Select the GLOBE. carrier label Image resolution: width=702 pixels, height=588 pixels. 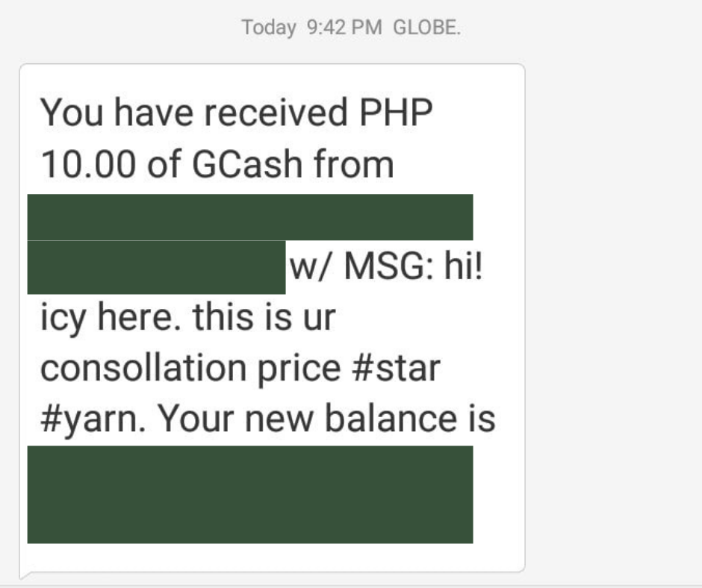[426, 28]
